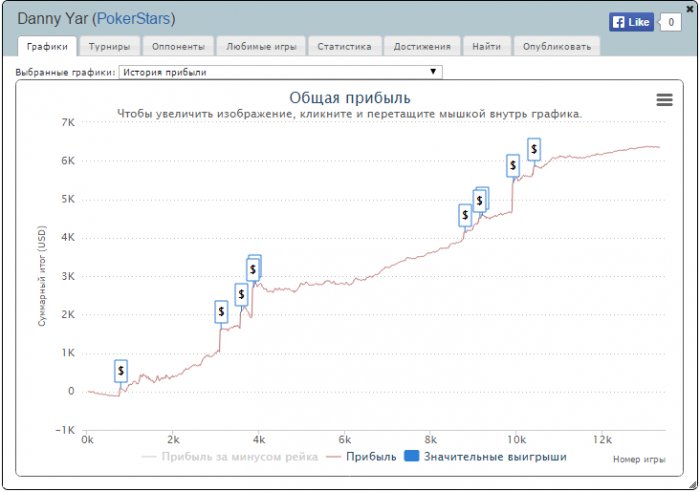Click the Like count box showing 0
The height and width of the screenshot is (492, 700).
pos(671,22)
